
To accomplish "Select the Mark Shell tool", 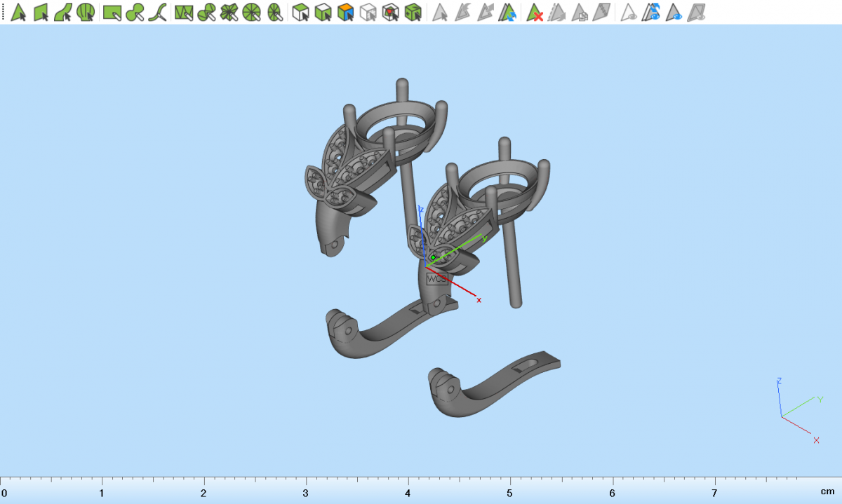I will tap(86, 12).
